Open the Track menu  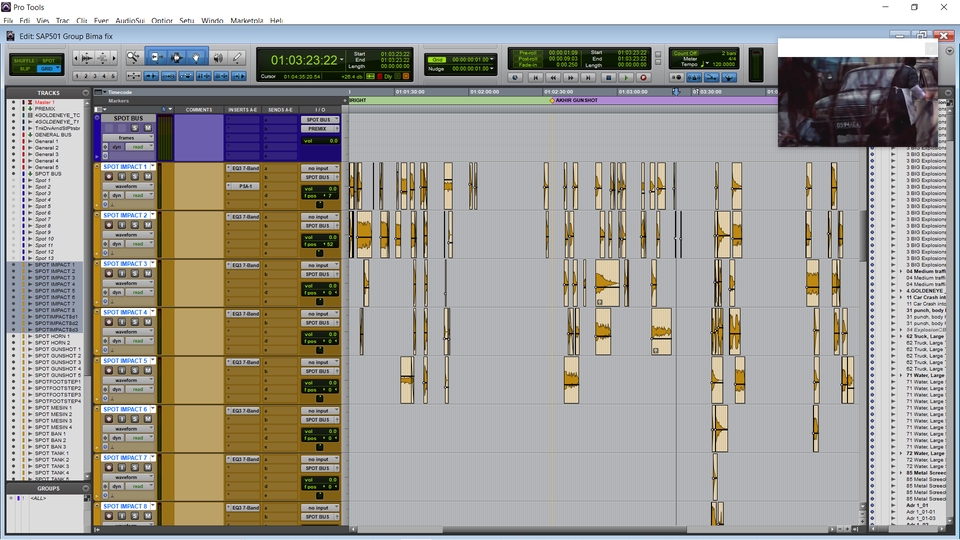[62, 21]
